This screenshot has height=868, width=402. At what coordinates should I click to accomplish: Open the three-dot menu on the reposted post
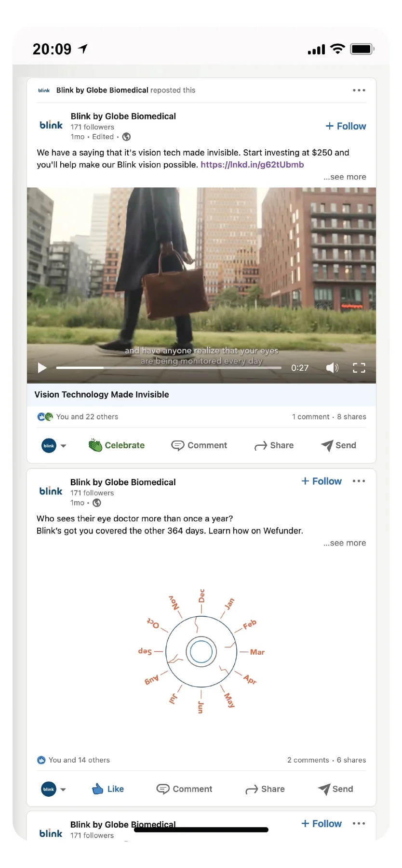tap(359, 90)
